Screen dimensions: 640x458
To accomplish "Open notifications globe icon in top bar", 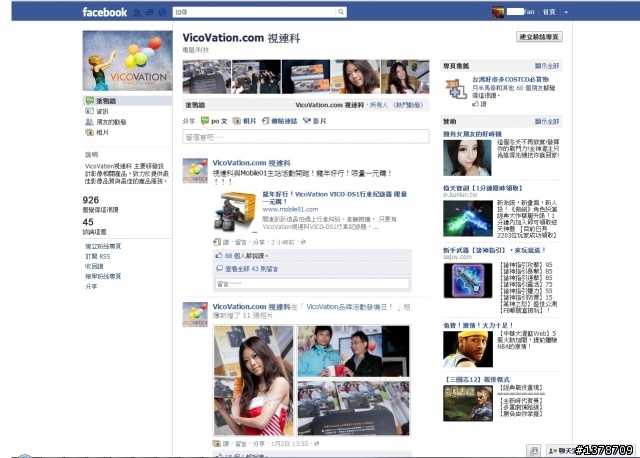I will pos(162,13).
